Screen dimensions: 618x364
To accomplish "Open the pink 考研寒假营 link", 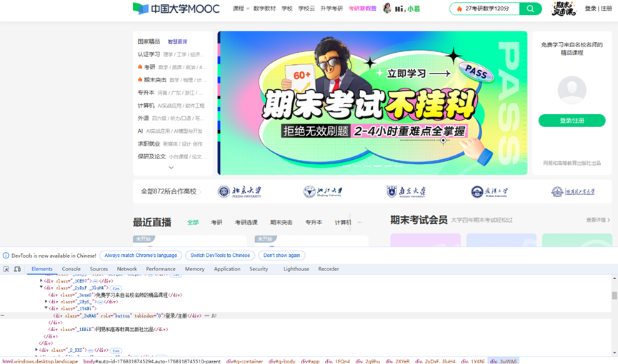I will click(362, 9).
